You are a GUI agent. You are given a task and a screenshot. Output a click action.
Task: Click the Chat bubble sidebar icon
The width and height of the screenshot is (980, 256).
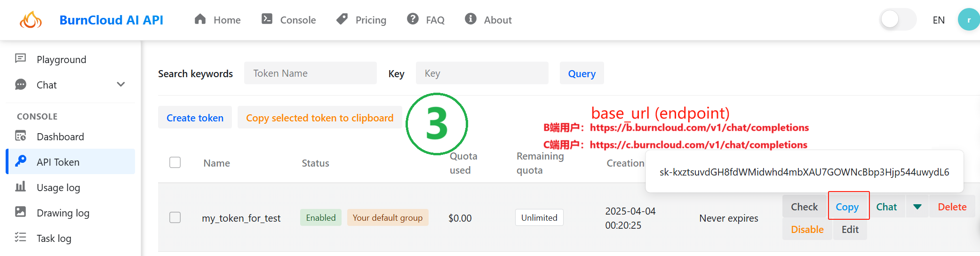[x=21, y=84]
